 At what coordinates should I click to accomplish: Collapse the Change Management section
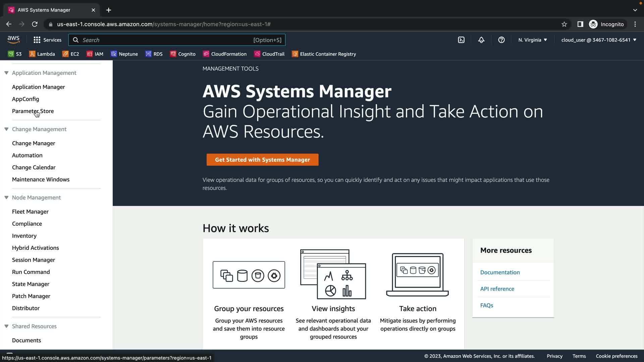coord(6,129)
